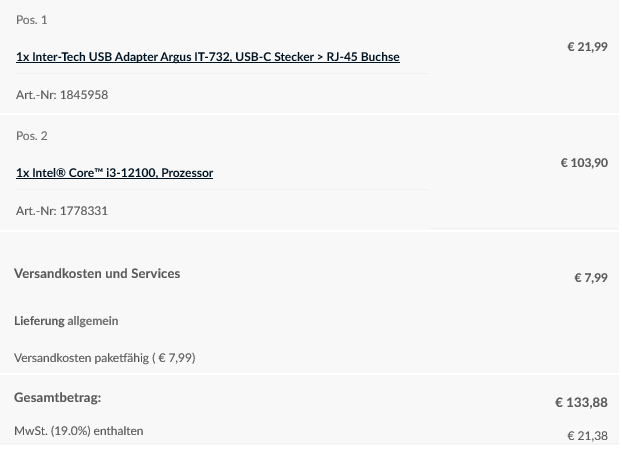
Task: Click the word 'Prozessor' in the Intel link
Action: coord(187,173)
